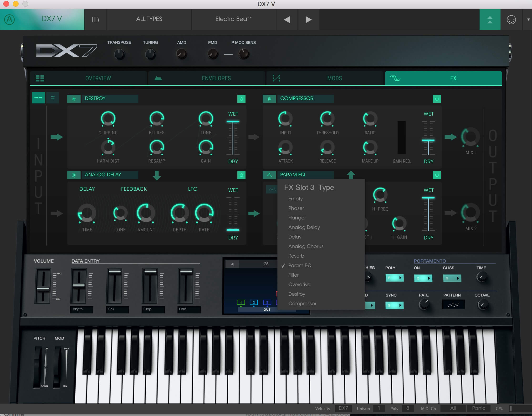Click the Electro Beat preset name
This screenshot has height=416, width=532.
[x=234, y=19]
